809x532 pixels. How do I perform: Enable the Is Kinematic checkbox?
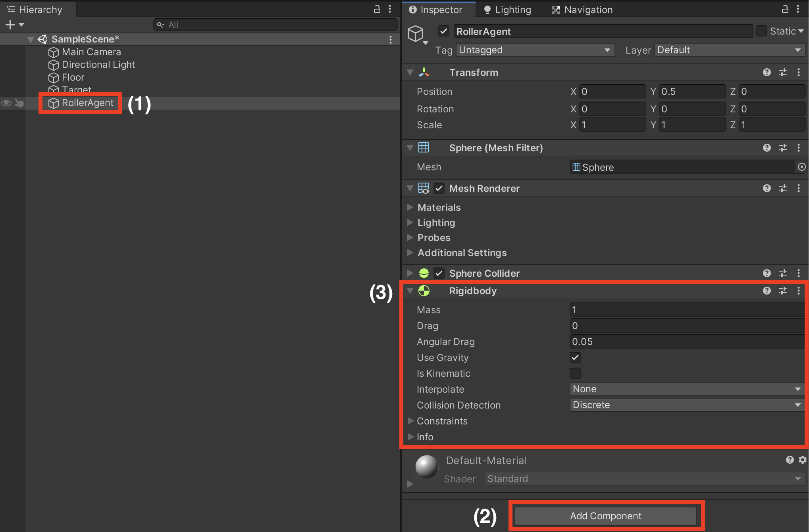pyautogui.click(x=575, y=373)
